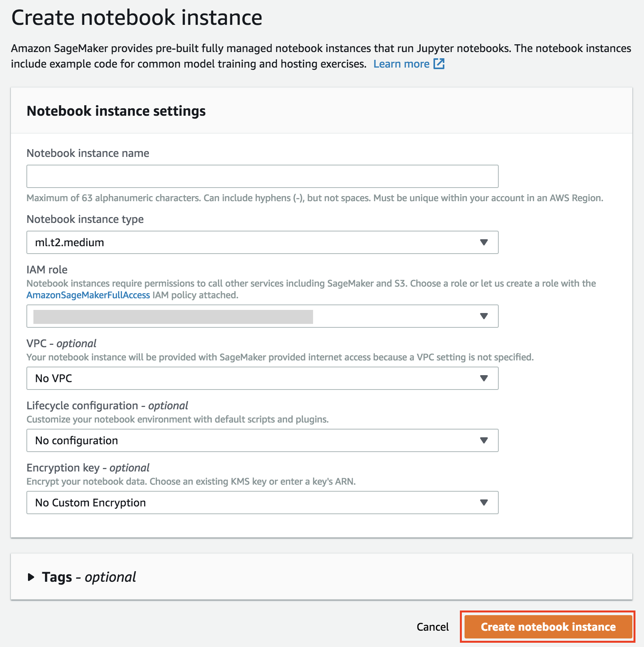Click the IAM role dropdown arrow
Image resolution: width=644 pixels, height=647 pixels.
coord(484,316)
